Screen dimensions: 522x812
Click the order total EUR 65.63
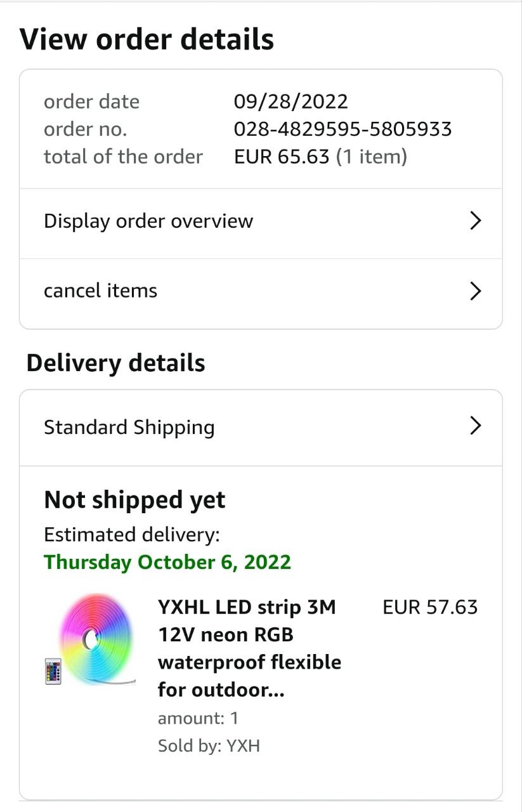[x=282, y=157]
